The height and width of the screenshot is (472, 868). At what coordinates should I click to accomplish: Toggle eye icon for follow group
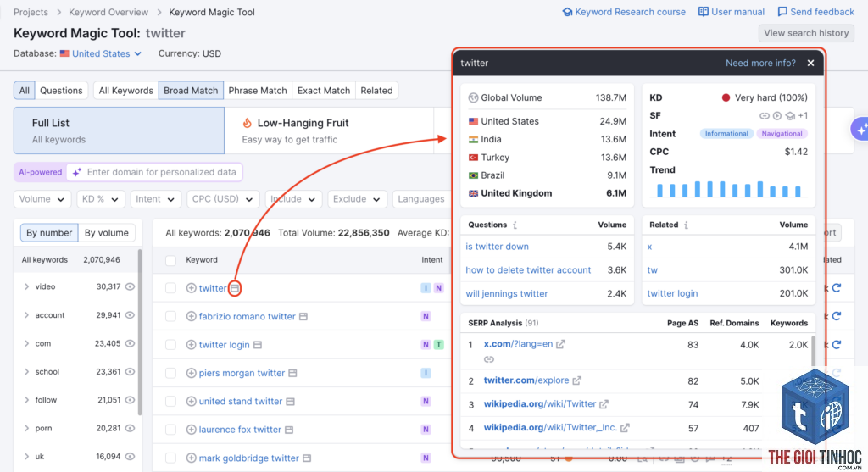coord(130,400)
